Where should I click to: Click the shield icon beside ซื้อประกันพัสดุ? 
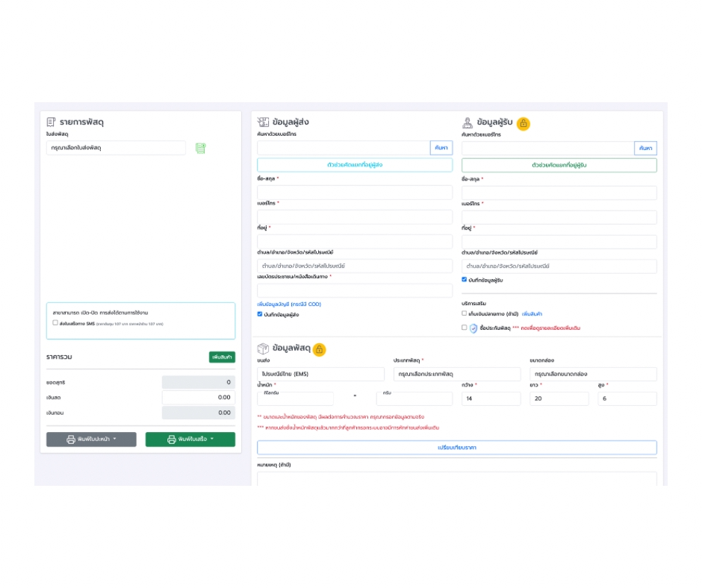[473, 328]
